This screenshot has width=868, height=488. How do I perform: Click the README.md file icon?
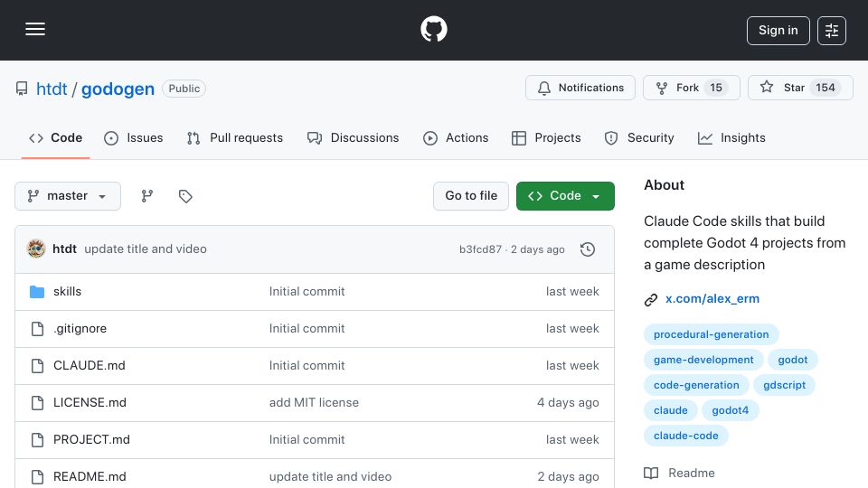pos(37,477)
